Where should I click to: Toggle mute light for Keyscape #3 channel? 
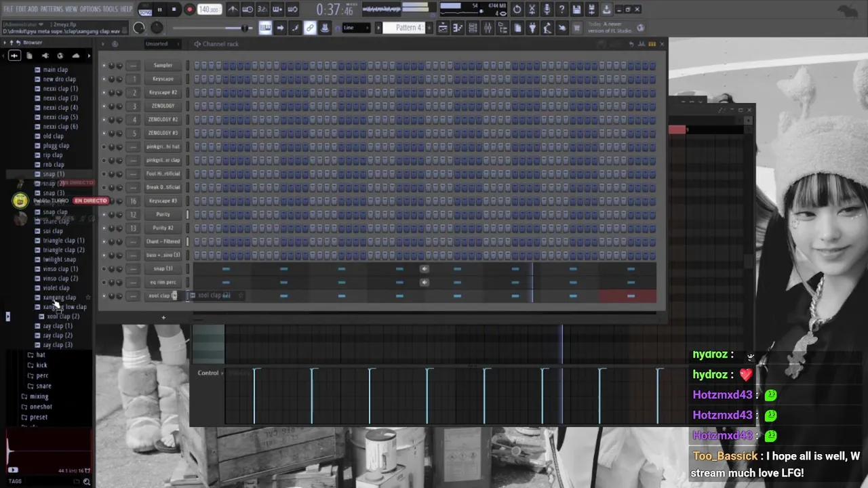pos(104,201)
